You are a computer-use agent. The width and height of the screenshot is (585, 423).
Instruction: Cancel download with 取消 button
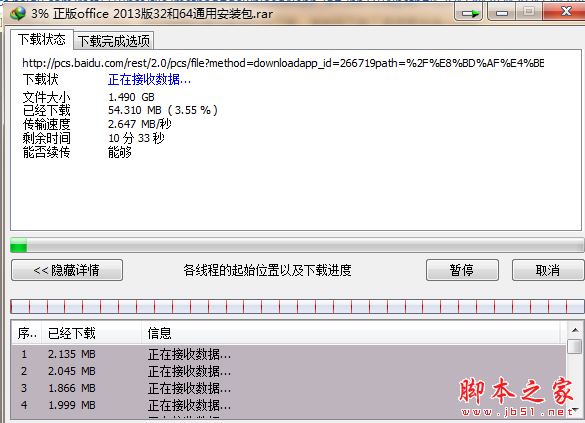point(548,270)
